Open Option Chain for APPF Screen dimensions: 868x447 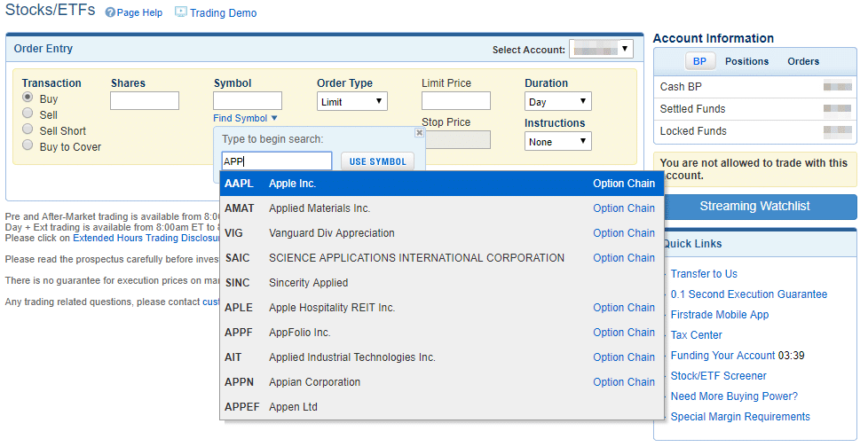click(x=624, y=333)
